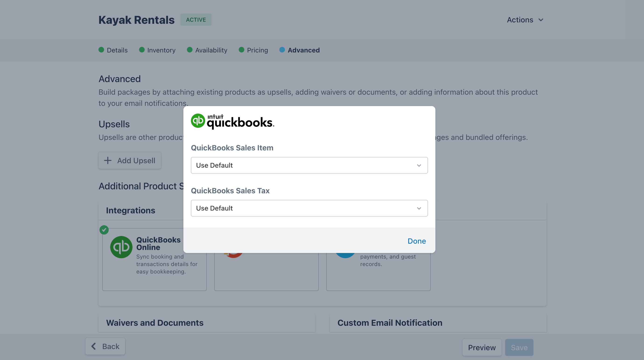Click the Integrations heading

[130, 210]
